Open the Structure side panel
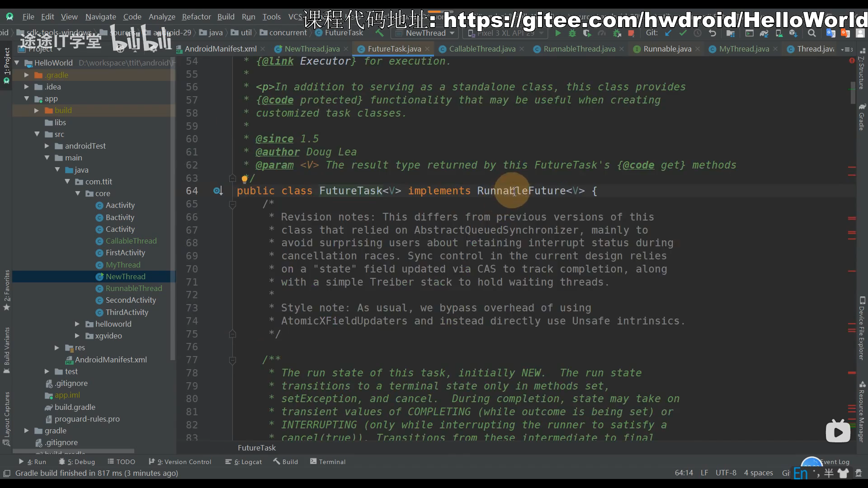868x488 pixels. pyautogui.click(x=862, y=69)
